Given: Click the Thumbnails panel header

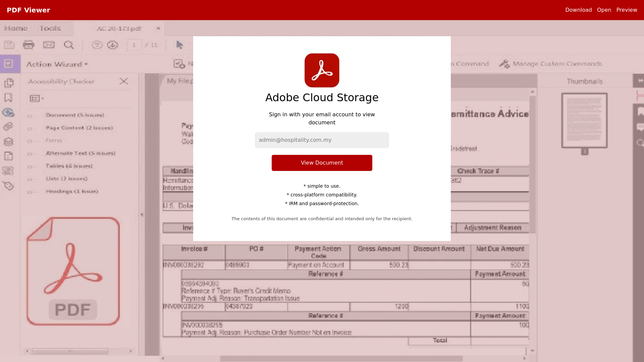Looking at the screenshot, I should click(585, 81).
